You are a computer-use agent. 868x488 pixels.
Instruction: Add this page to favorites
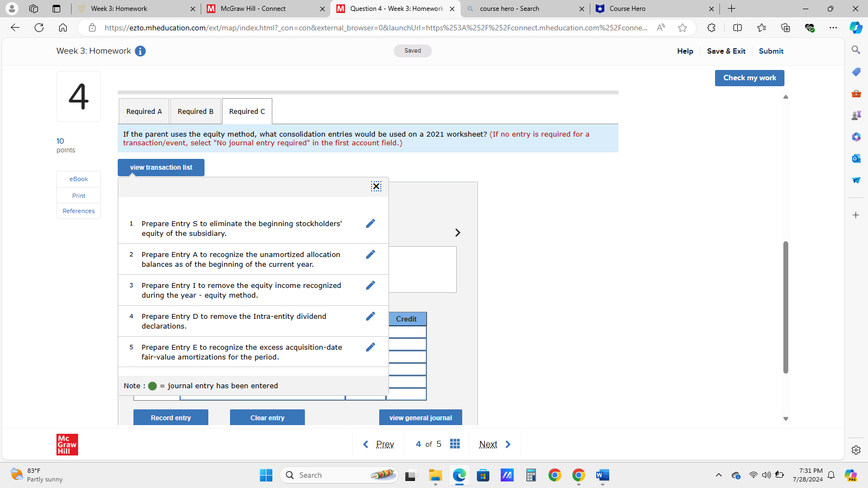682,28
